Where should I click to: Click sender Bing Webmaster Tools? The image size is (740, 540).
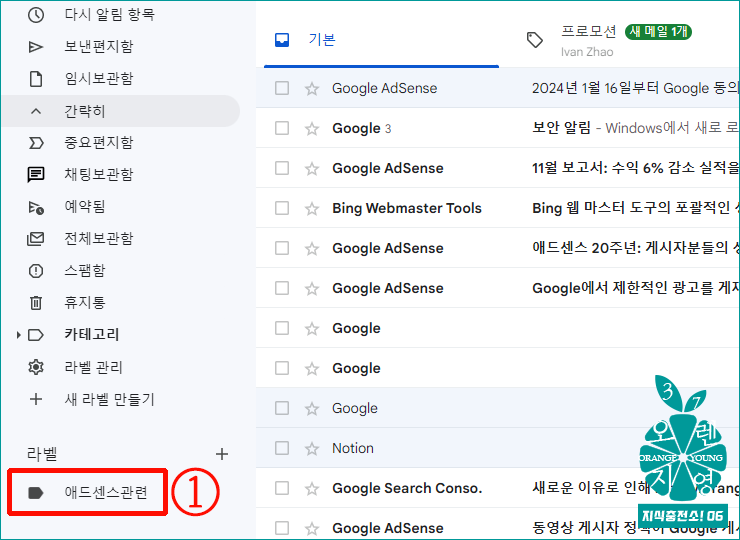coord(407,208)
